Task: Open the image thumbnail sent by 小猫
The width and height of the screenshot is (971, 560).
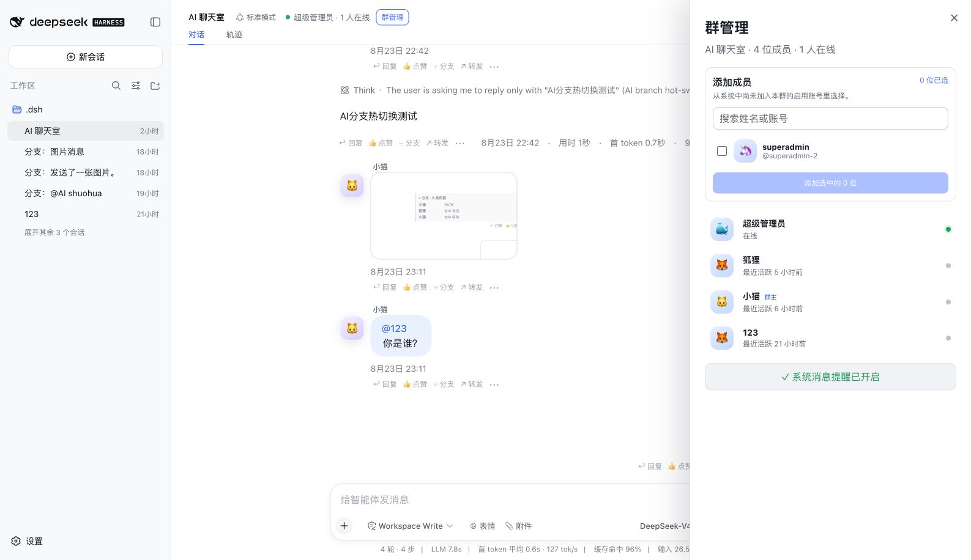Action: point(444,216)
